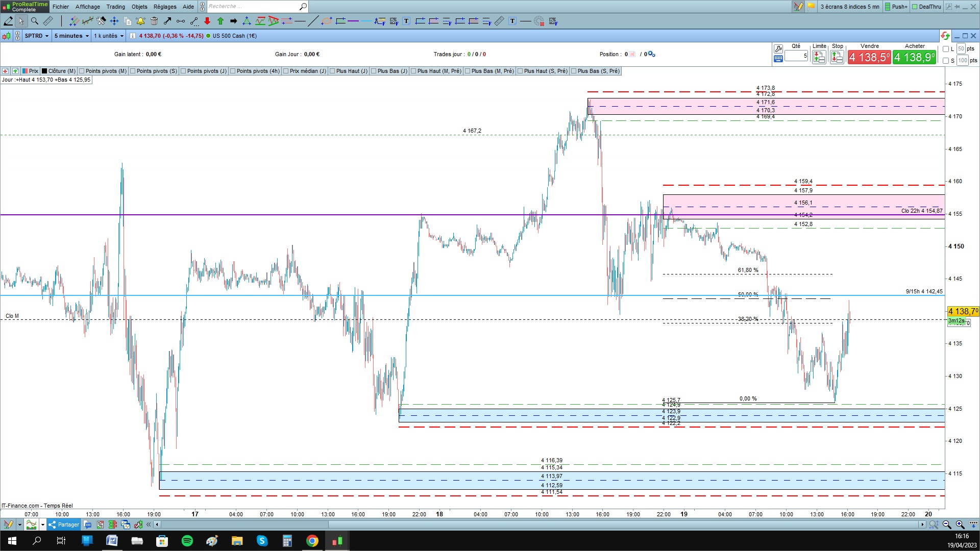Click the calculator icon in Windows taskbar
This screenshot has width=980, height=551.
pyautogui.click(x=287, y=541)
